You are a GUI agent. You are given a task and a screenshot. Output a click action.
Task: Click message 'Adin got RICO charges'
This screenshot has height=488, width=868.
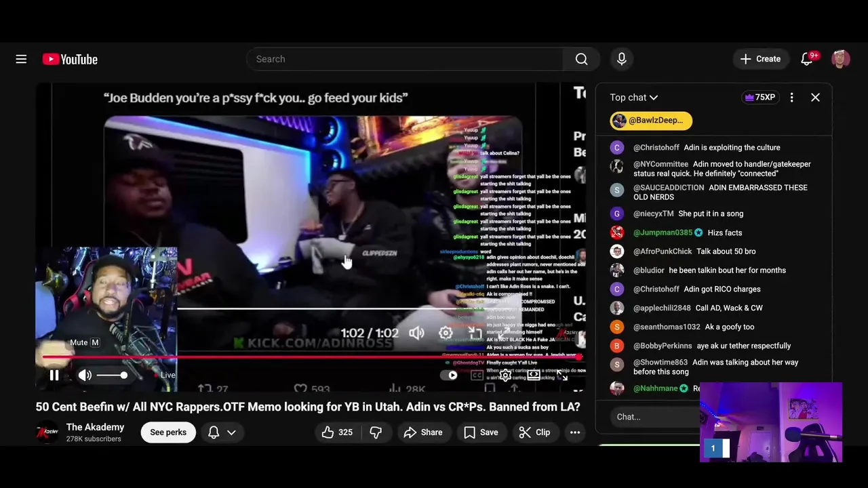(722, 289)
